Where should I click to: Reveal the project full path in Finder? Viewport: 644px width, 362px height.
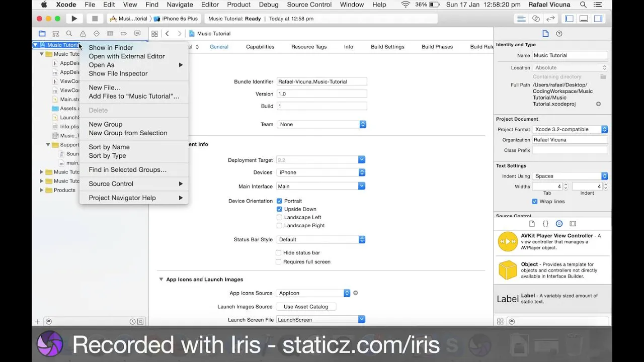tap(599, 104)
